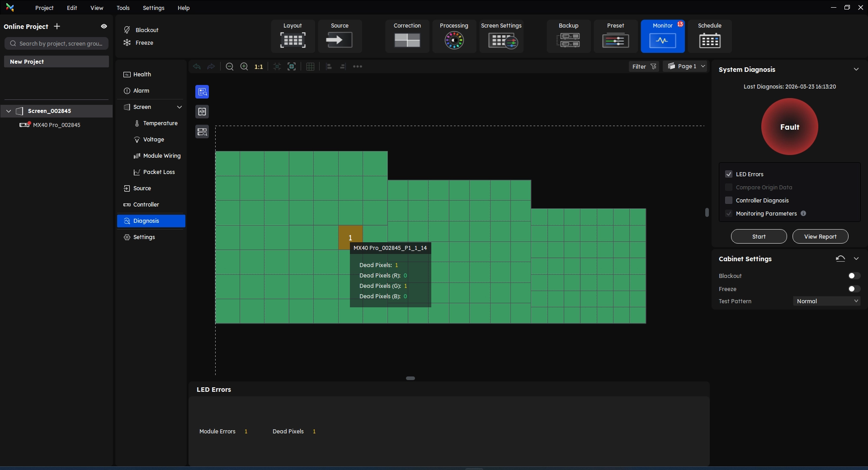Uncheck the LED Errors checkbox
This screenshot has width=868, height=470.
coord(728,174)
